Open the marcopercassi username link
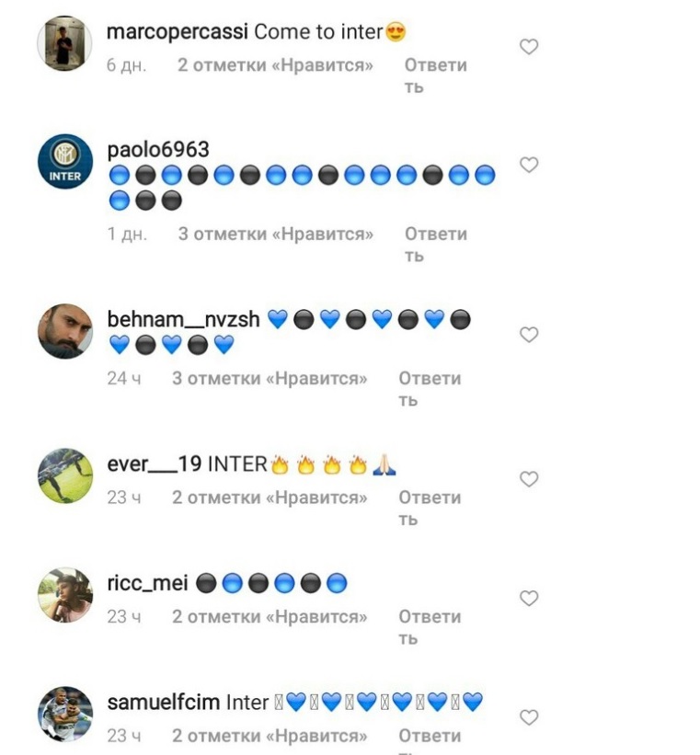Image resolution: width=700 pixels, height=755 pixels. tap(177, 32)
